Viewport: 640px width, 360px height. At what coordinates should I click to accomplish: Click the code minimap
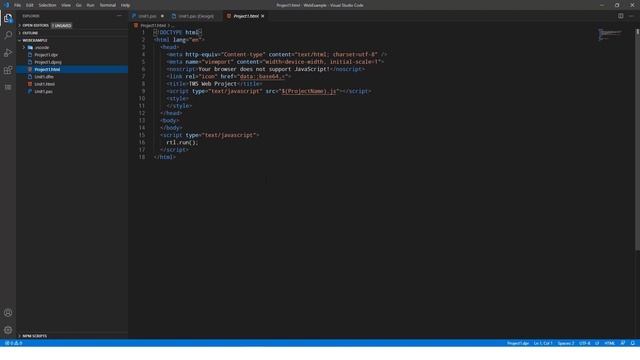click(610, 35)
